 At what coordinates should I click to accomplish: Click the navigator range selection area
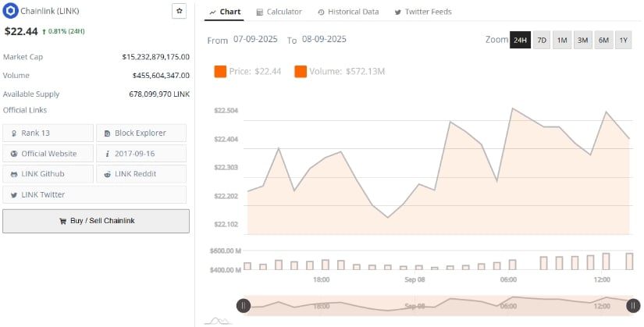coord(438,306)
